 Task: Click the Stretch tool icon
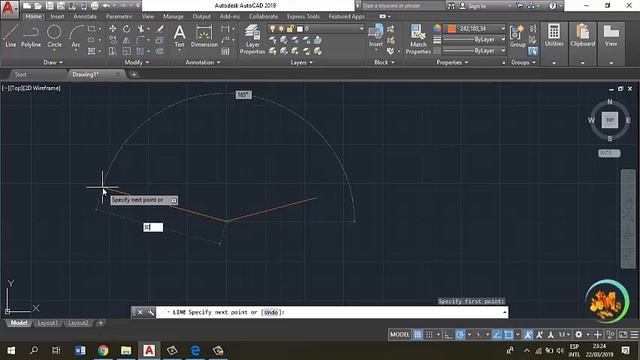point(113,51)
